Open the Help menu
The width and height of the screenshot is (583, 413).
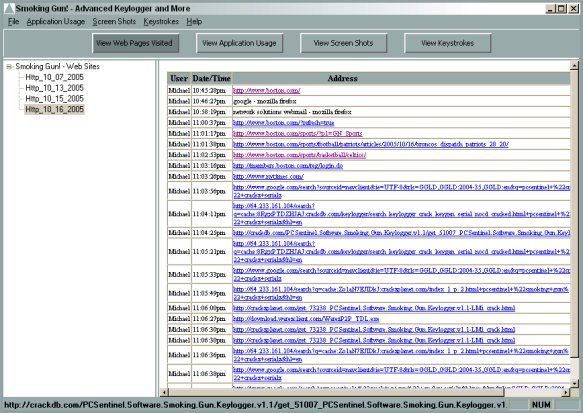(x=194, y=22)
